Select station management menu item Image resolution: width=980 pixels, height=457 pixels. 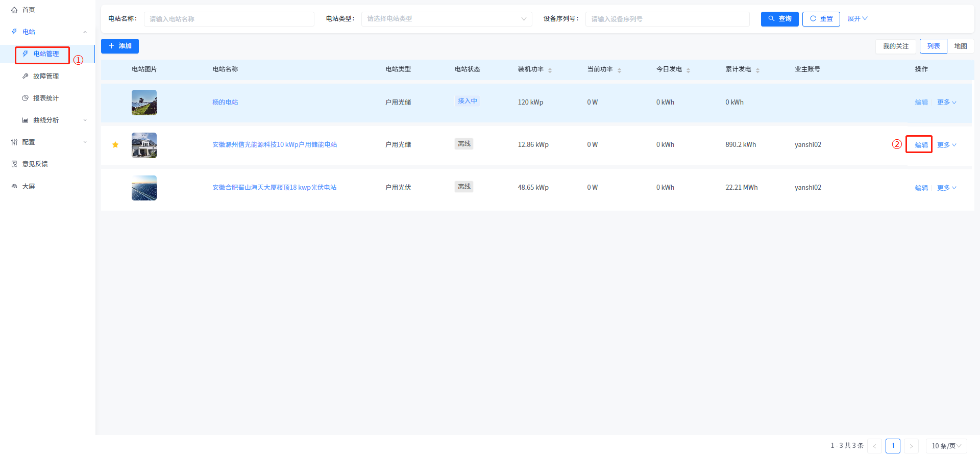(x=45, y=54)
